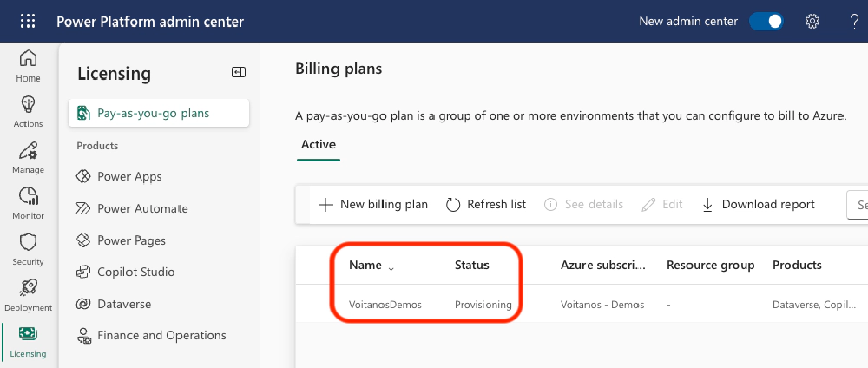Viewport: 868px width, 368px height.
Task: Click New billing plan button
Action: click(x=373, y=205)
